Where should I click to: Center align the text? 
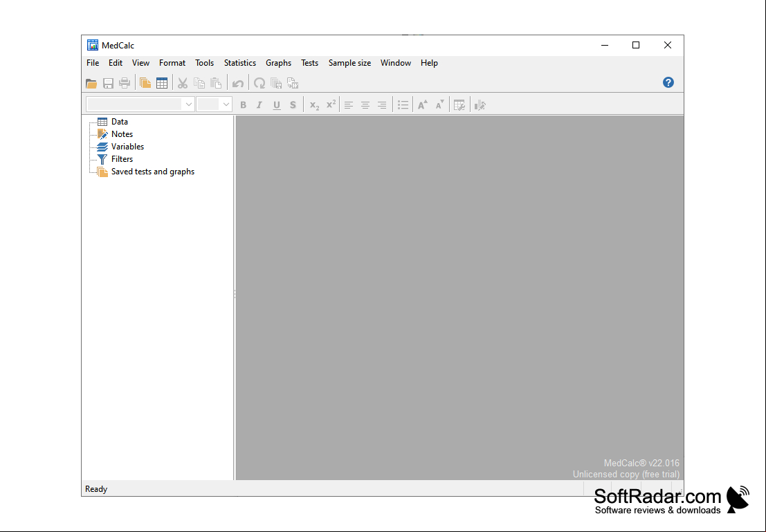coord(365,105)
